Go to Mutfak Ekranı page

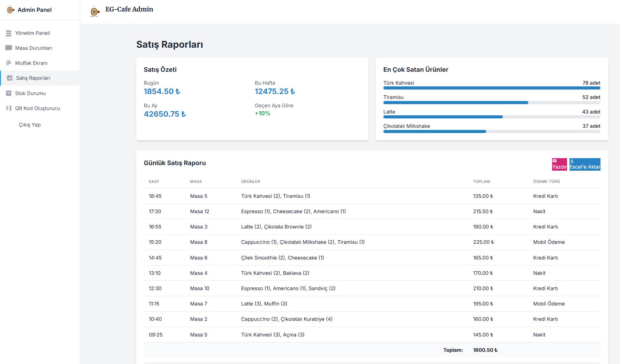pos(31,63)
